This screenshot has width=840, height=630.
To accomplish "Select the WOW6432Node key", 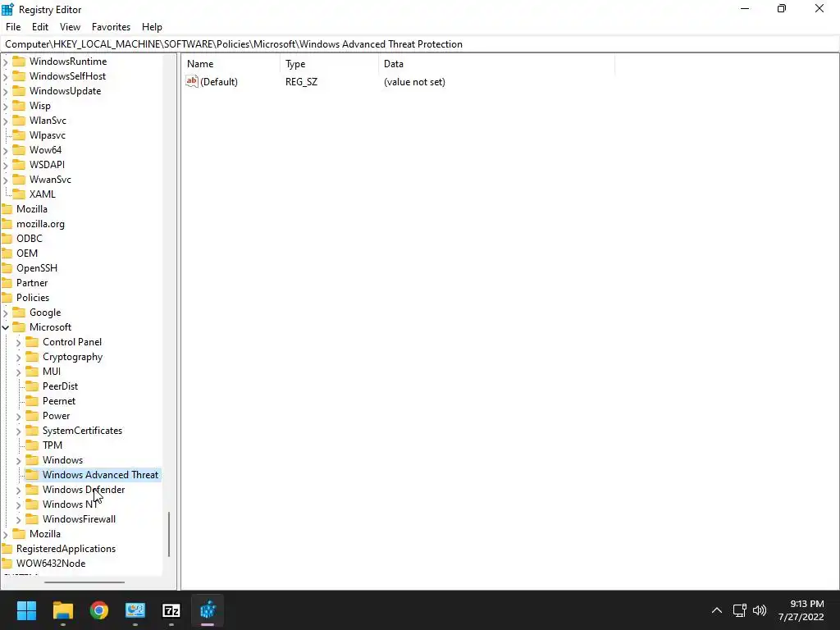I will (51, 563).
